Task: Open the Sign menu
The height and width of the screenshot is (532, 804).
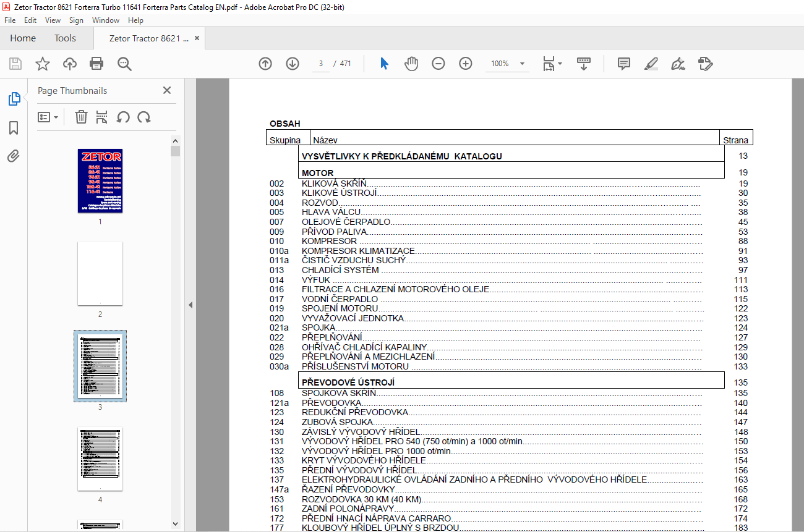Action: click(76, 20)
